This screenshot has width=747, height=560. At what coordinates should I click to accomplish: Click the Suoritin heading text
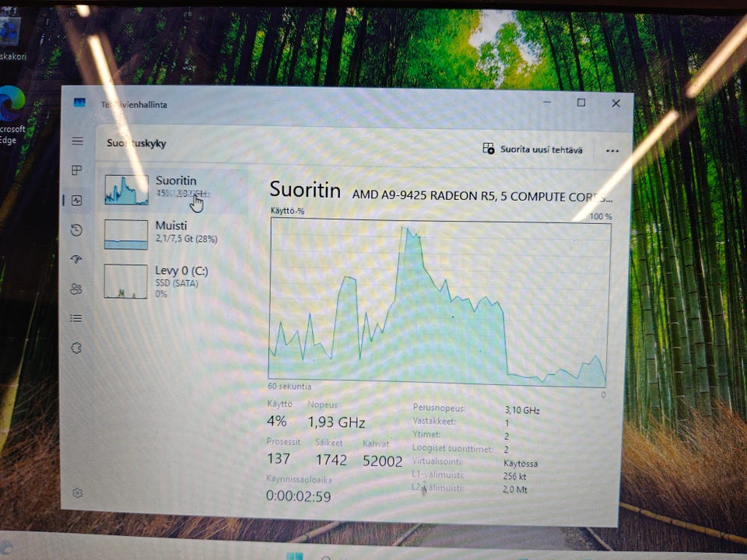[x=305, y=190]
